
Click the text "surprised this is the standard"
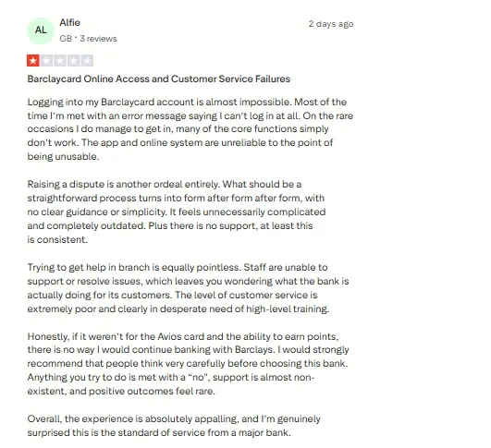pyautogui.click(x=93, y=432)
